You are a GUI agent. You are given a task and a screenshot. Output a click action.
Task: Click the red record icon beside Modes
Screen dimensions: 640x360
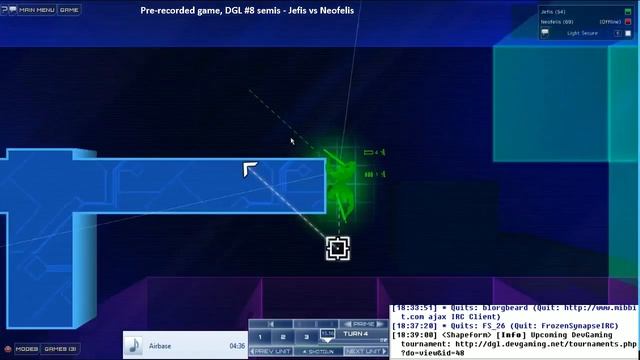tap(7, 349)
